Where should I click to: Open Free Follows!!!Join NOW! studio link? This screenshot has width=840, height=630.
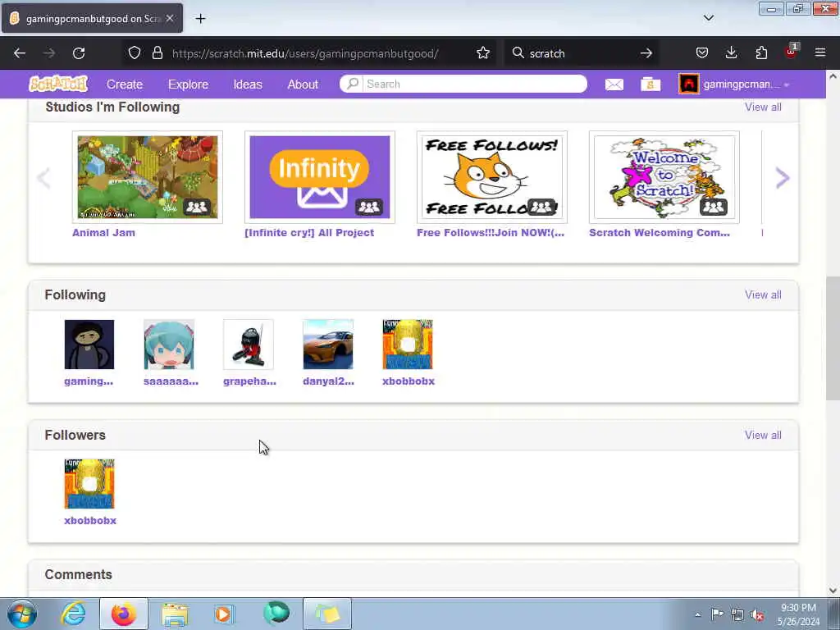click(x=491, y=232)
